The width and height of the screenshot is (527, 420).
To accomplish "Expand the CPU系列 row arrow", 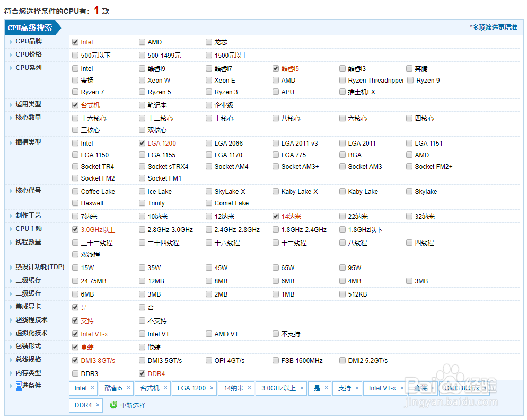I will [11, 68].
